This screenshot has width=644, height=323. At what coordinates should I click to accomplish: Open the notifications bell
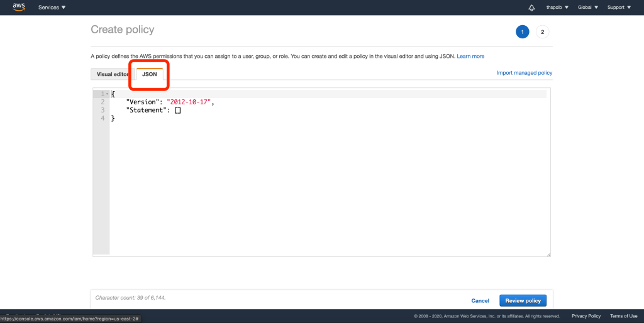click(531, 8)
